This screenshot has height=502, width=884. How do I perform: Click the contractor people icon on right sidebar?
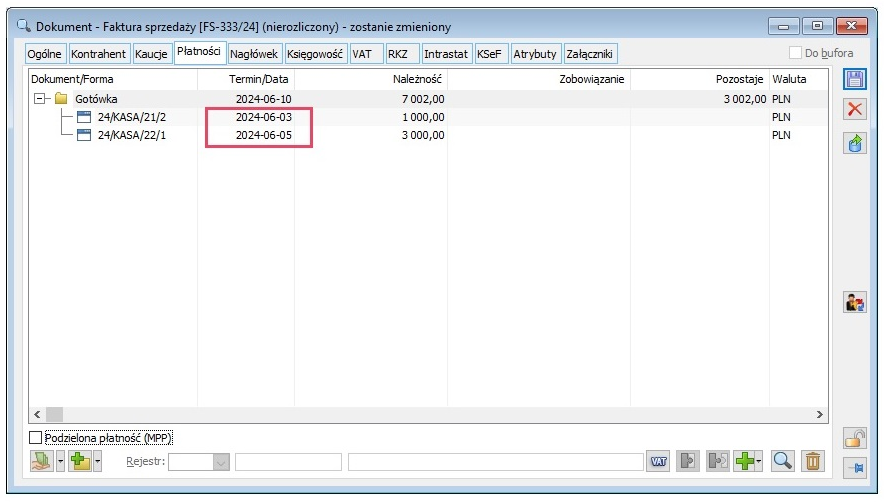click(x=855, y=302)
